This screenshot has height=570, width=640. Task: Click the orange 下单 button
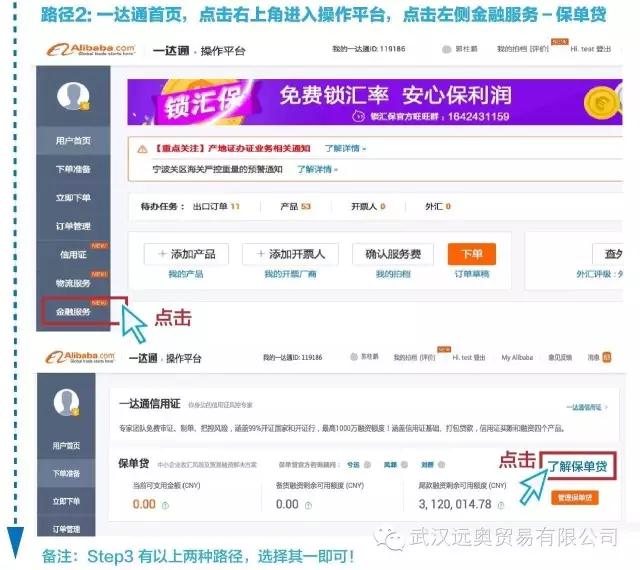(x=471, y=254)
